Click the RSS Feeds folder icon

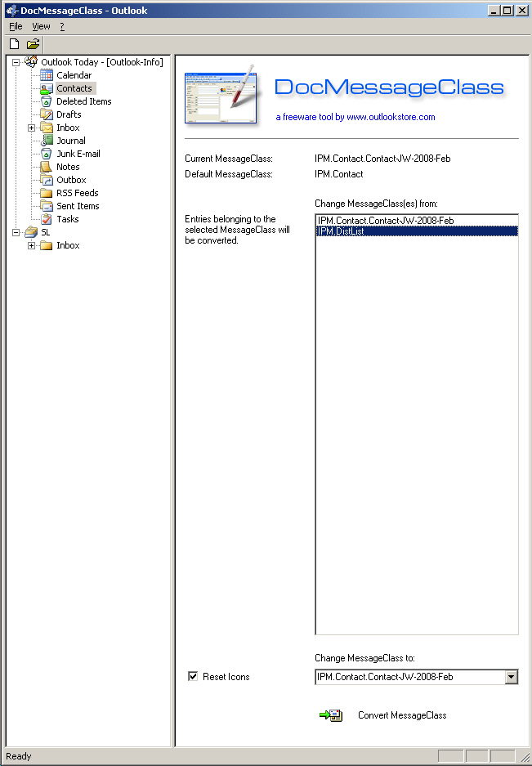tap(47, 193)
